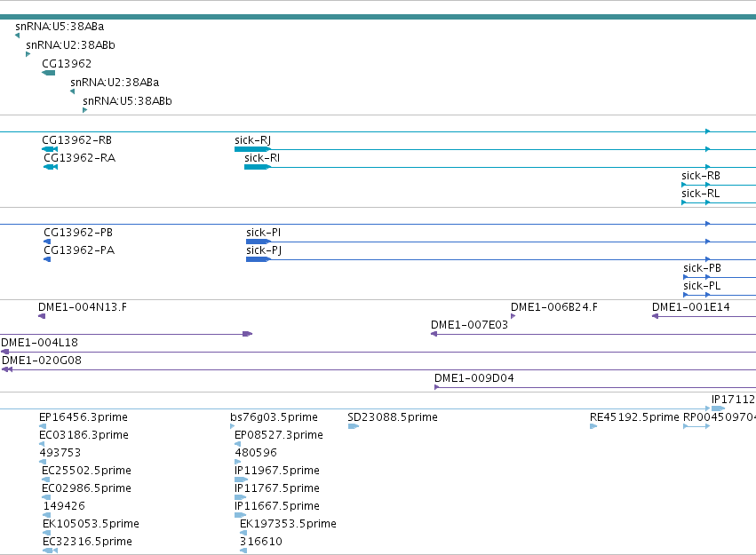Click the bs76g03.5prime EST label

[x=274, y=417]
